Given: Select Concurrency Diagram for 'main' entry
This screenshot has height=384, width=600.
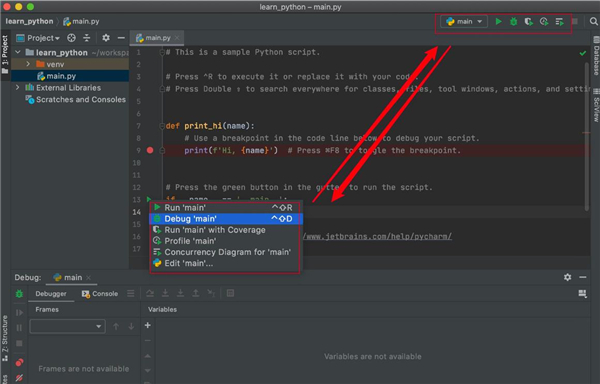Looking at the screenshot, I should [x=225, y=252].
